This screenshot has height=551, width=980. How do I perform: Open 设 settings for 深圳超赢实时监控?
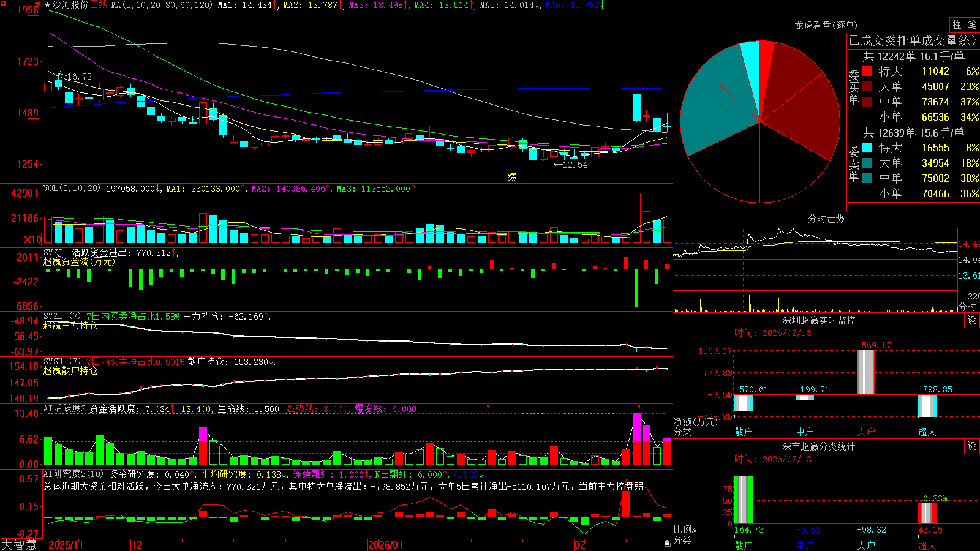972,320
